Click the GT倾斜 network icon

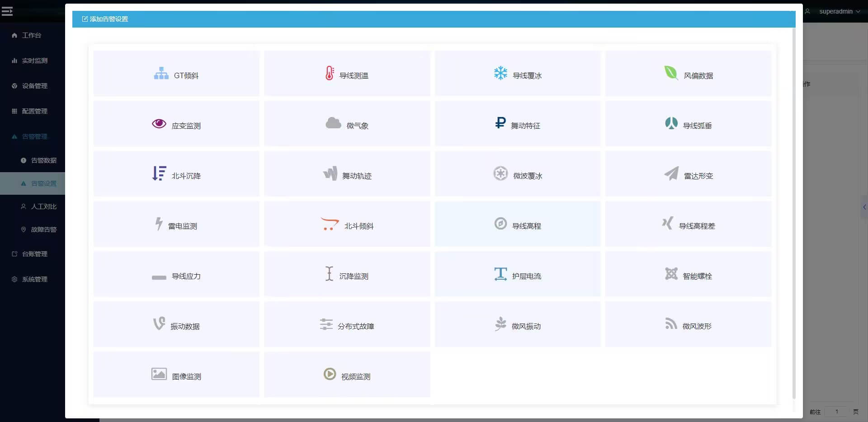(x=161, y=73)
